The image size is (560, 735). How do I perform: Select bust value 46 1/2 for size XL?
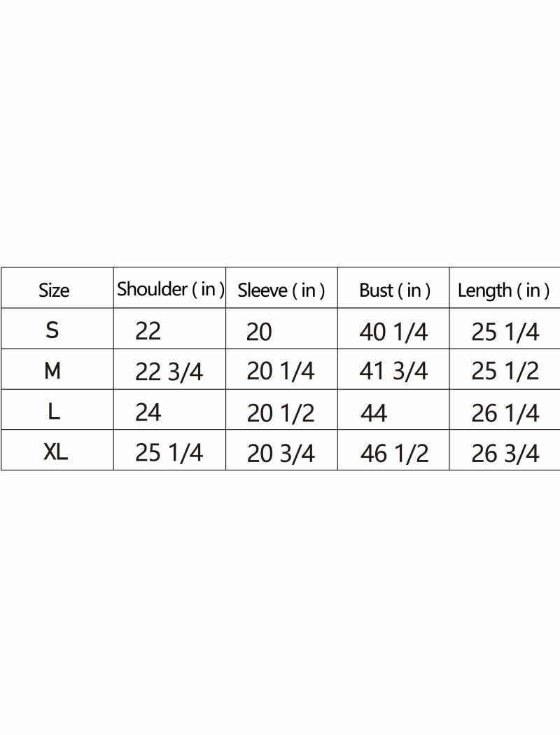pos(394,454)
